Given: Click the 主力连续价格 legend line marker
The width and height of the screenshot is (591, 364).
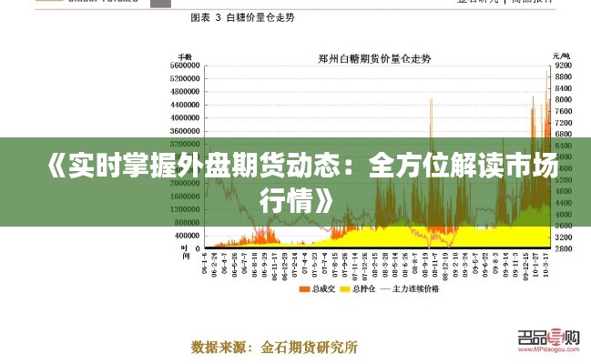Looking at the screenshot, I should [x=387, y=288].
